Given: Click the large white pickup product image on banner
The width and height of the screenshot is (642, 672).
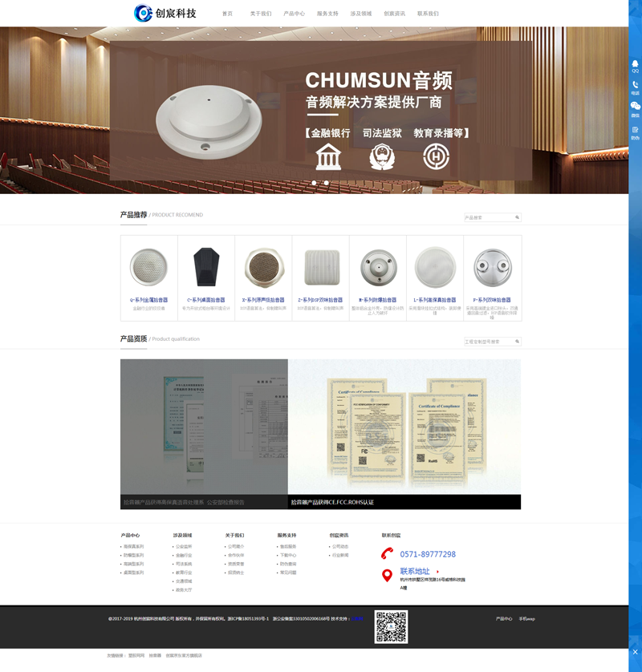Looking at the screenshot, I should 209,122.
